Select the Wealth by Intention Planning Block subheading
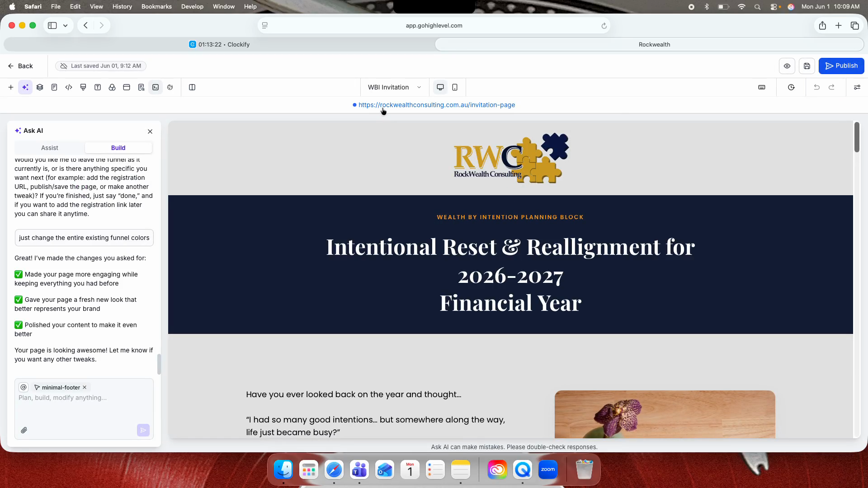Screen dimensions: 868x488 point(510,217)
